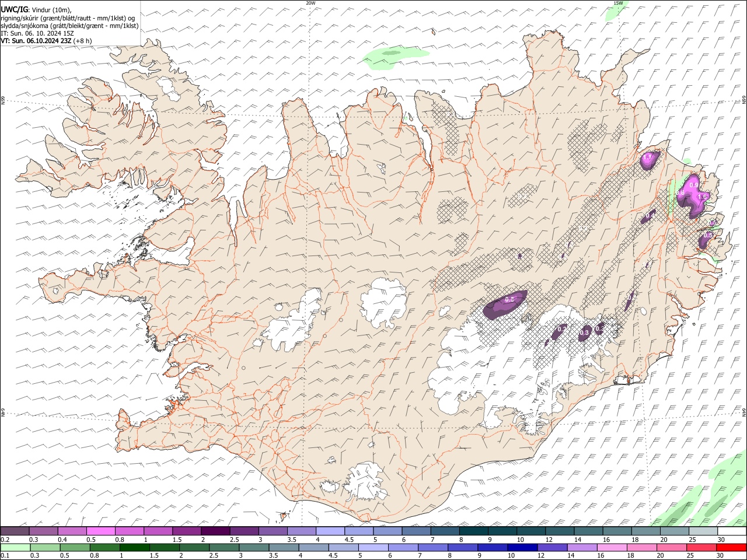
Task: Pick upper-row swatch between 10 and 12
Action: (530, 531)
